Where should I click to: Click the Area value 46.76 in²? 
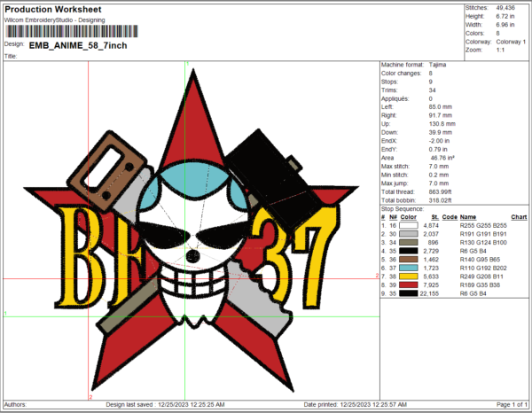442,158
